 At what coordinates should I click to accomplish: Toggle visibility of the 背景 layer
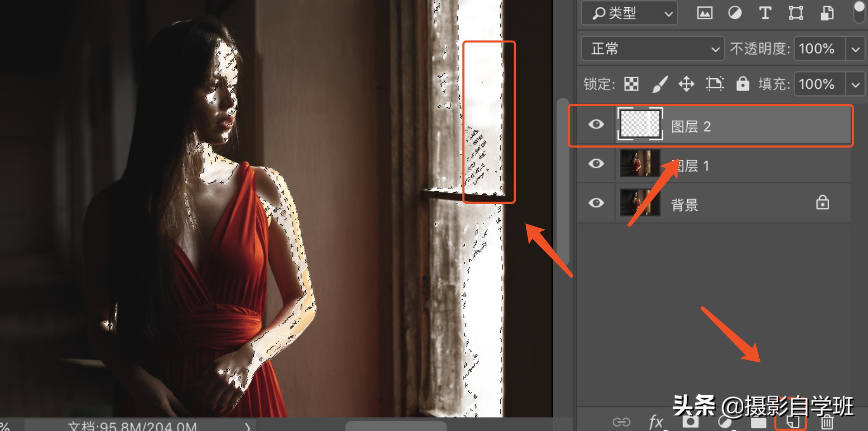click(596, 203)
